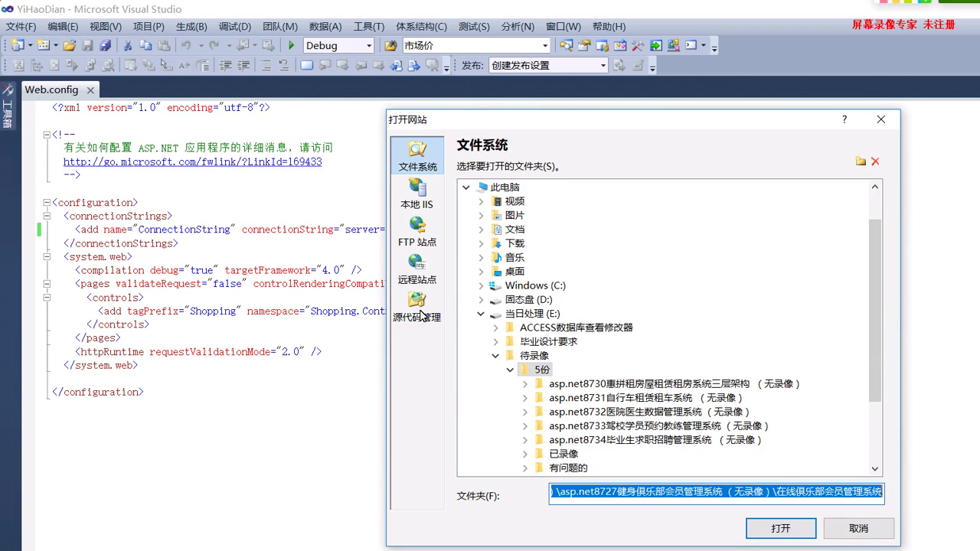980x551 pixels.
Task: Select the asp.net8732医院医生数据管理系统 folder
Action: pyautogui.click(x=649, y=412)
